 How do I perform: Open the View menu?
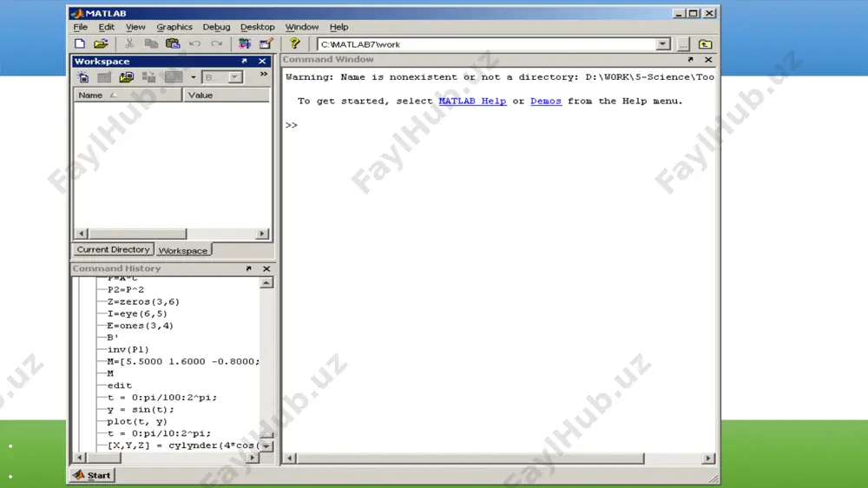pos(135,27)
